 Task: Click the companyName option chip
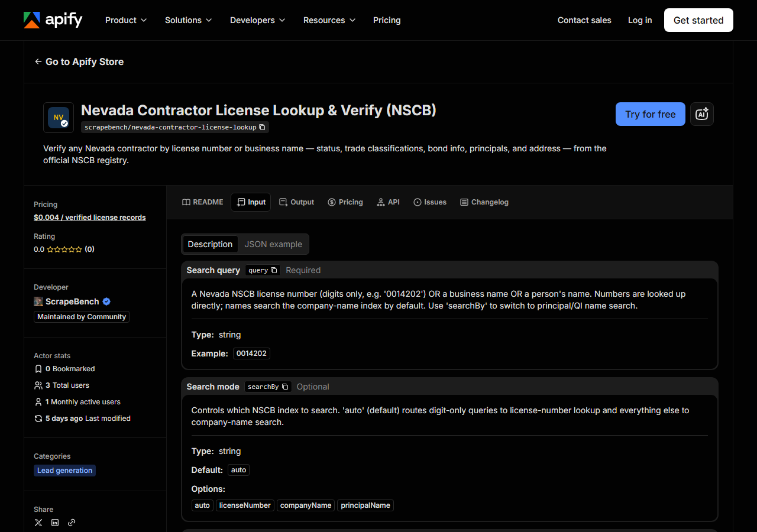(306, 505)
